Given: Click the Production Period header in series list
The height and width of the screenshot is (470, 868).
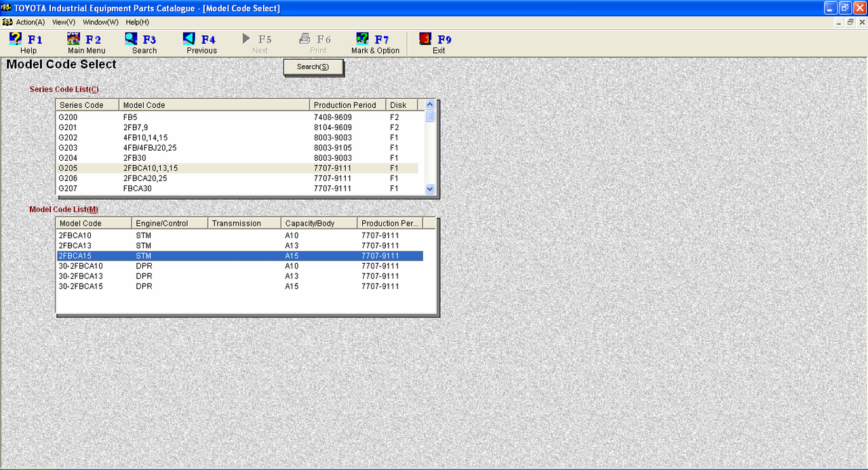Looking at the screenshot, I should (348, 105).
